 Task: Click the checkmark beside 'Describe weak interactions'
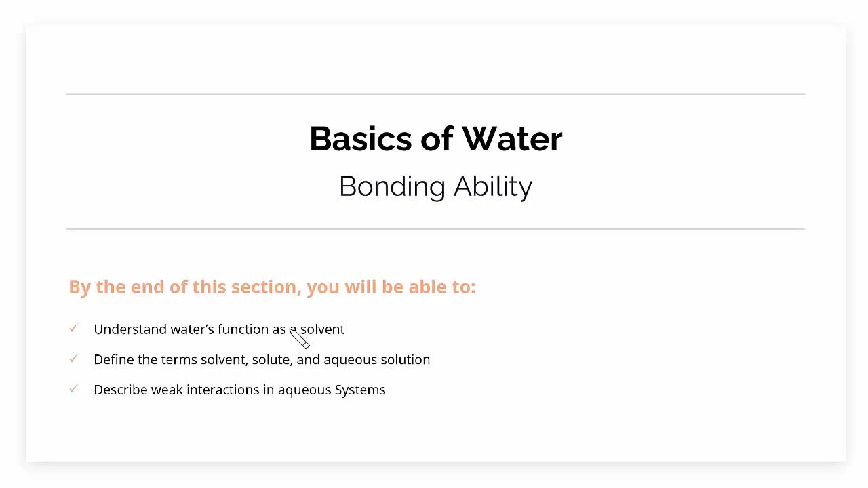click(x=73, y=389)
